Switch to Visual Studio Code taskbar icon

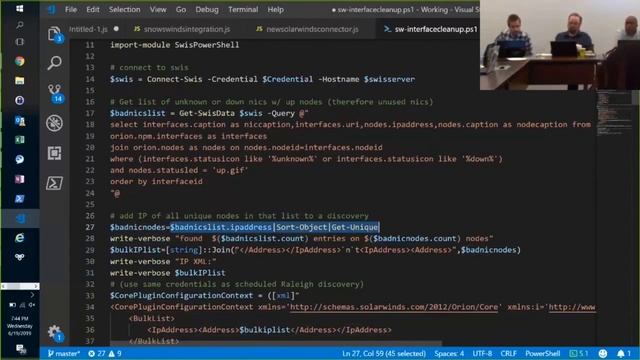coord(20,218)
